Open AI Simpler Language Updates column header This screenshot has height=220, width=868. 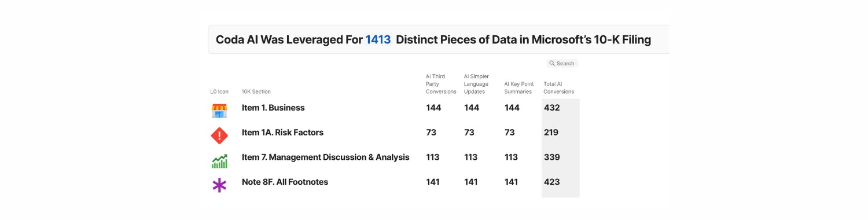(476, 84)
